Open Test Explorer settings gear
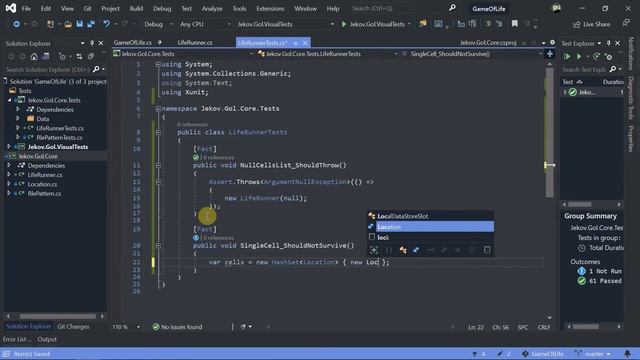This screenshot has width=640, height=360. pos(609,56)
